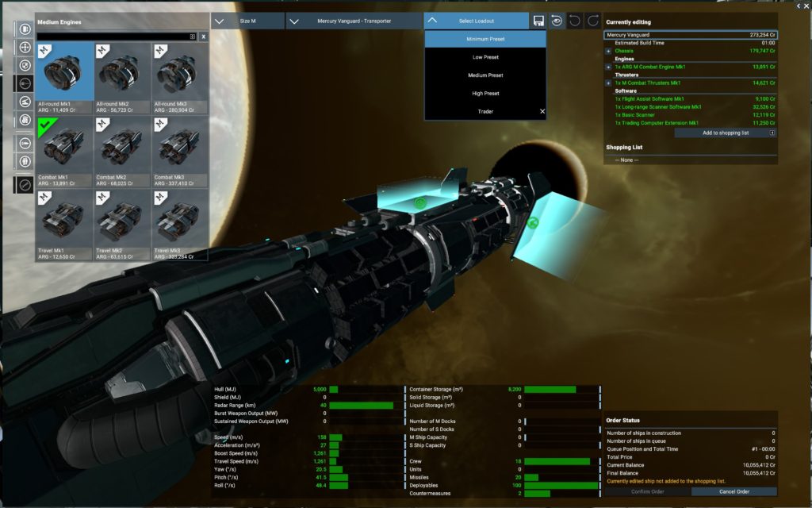This screenshot has height=508, width=812.
Task: Expand the Chassis entry plus button
Action: (x=608, y=51)
